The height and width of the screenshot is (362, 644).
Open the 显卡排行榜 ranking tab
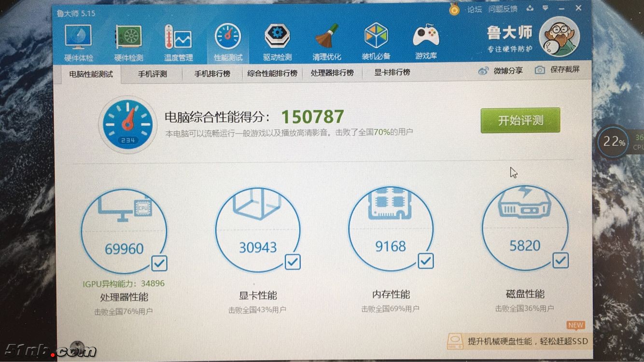pos(392,72)
